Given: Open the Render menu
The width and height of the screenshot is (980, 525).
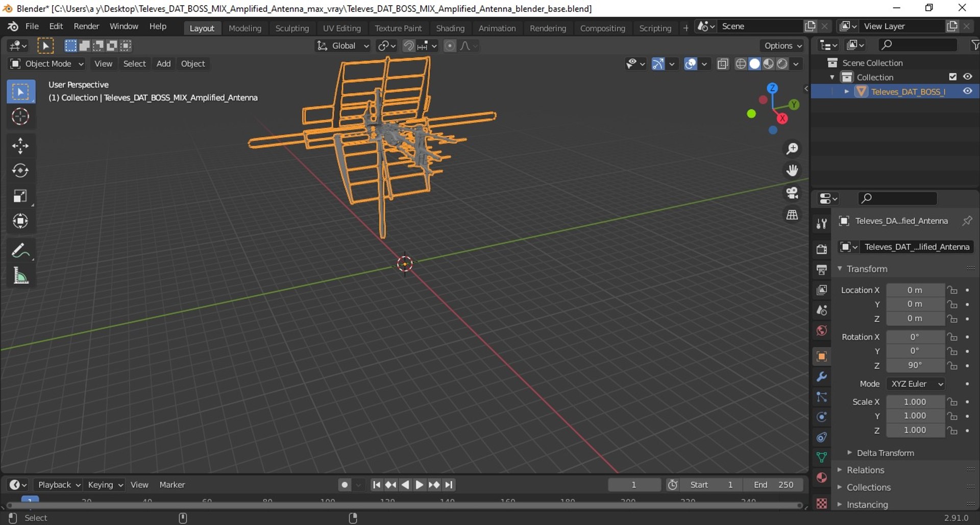Looking at the screenshot, I should click(x=86, y=26).
